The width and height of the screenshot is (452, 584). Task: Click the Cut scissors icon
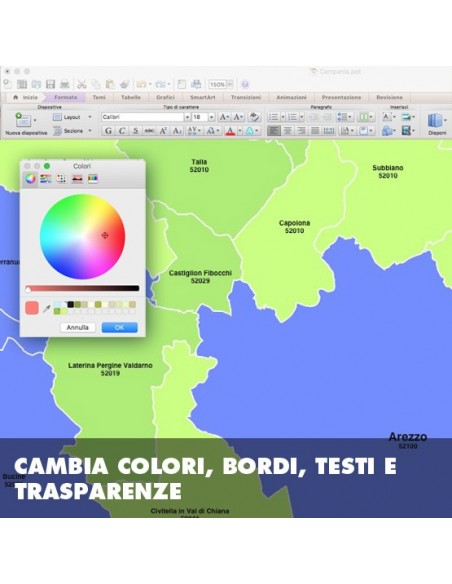(82, 84)
